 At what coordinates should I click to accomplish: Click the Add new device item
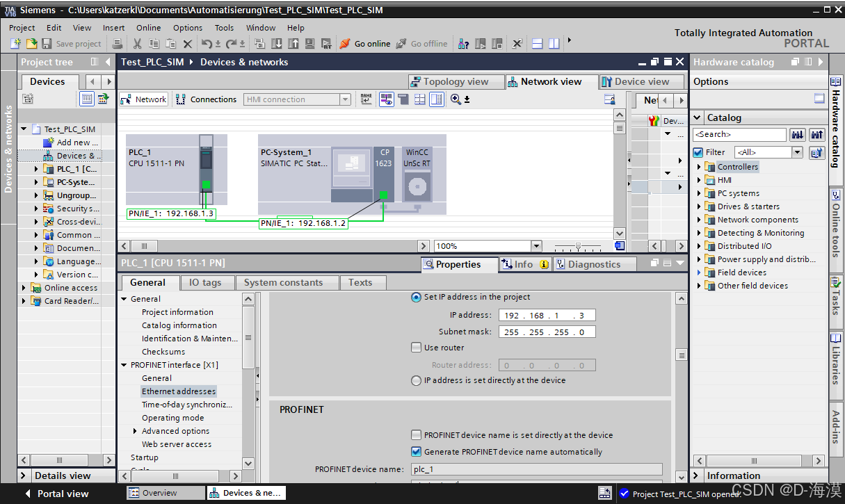[x=72, y=143]
